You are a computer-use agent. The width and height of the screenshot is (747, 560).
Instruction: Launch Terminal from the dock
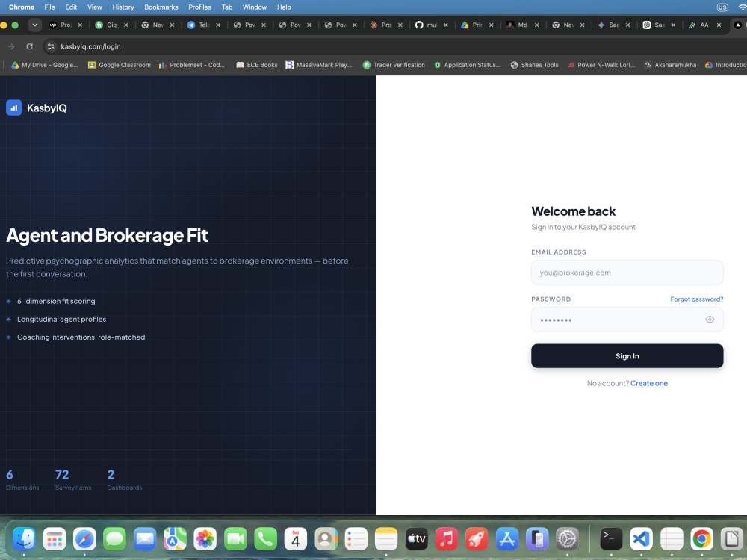[611, 539]
